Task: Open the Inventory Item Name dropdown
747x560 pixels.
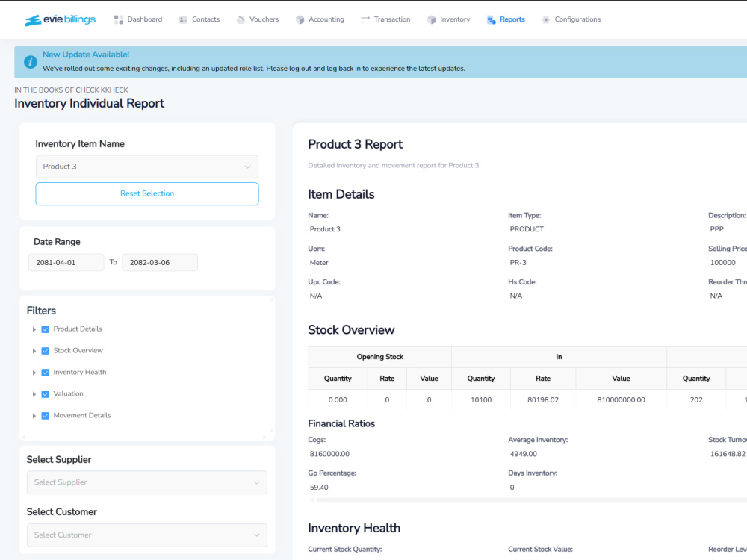Action: 146,167
